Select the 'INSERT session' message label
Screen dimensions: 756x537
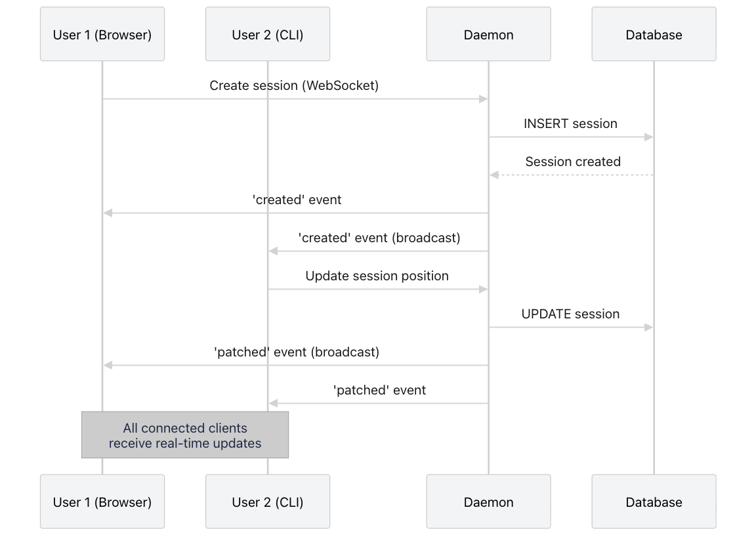570,123
